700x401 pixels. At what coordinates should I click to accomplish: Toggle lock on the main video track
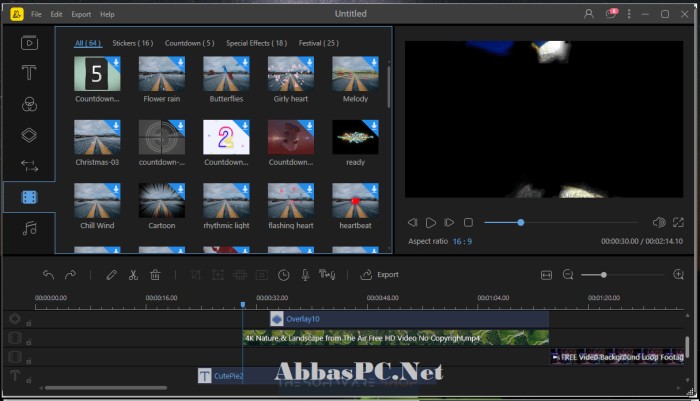pos(29,342)
